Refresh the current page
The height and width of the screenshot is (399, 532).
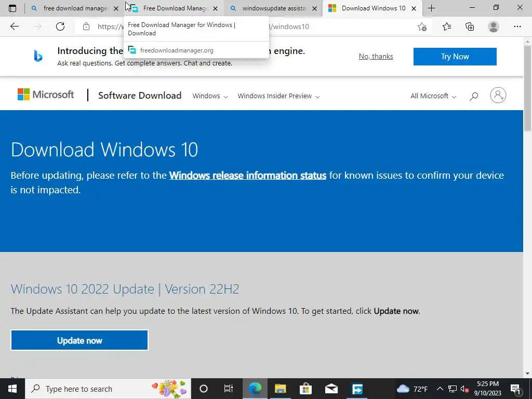coord(60,26)
